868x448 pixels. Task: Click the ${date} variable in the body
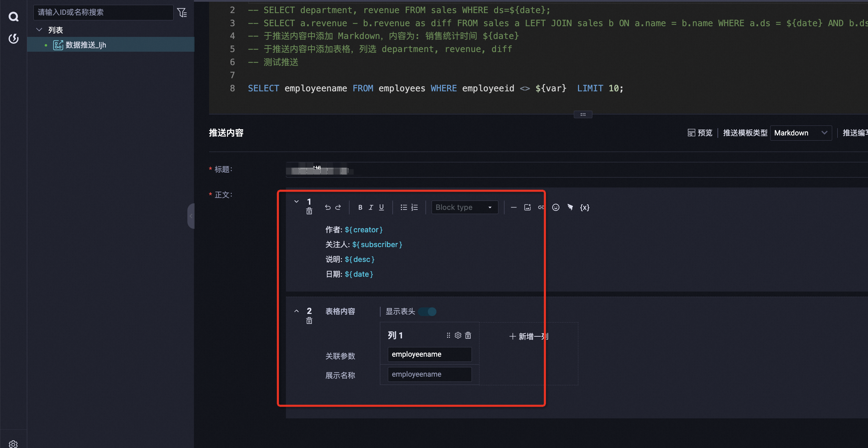(359, 274)
